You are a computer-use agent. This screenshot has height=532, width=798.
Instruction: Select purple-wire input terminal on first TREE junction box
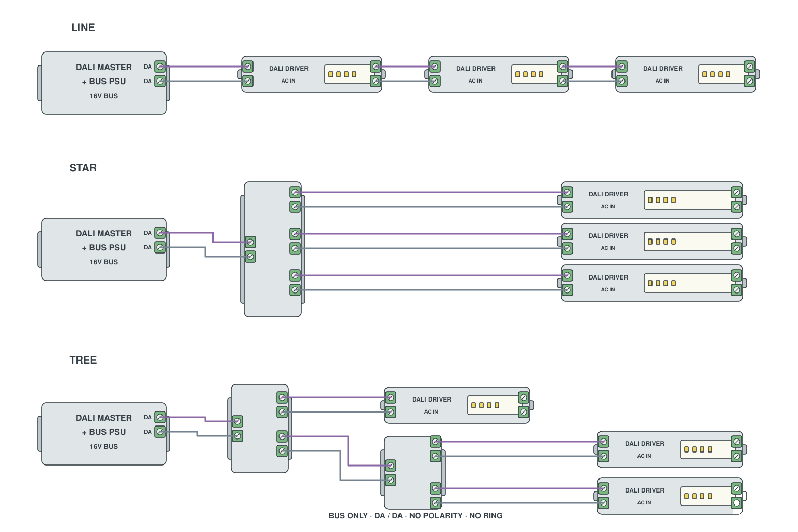[237, 421]
